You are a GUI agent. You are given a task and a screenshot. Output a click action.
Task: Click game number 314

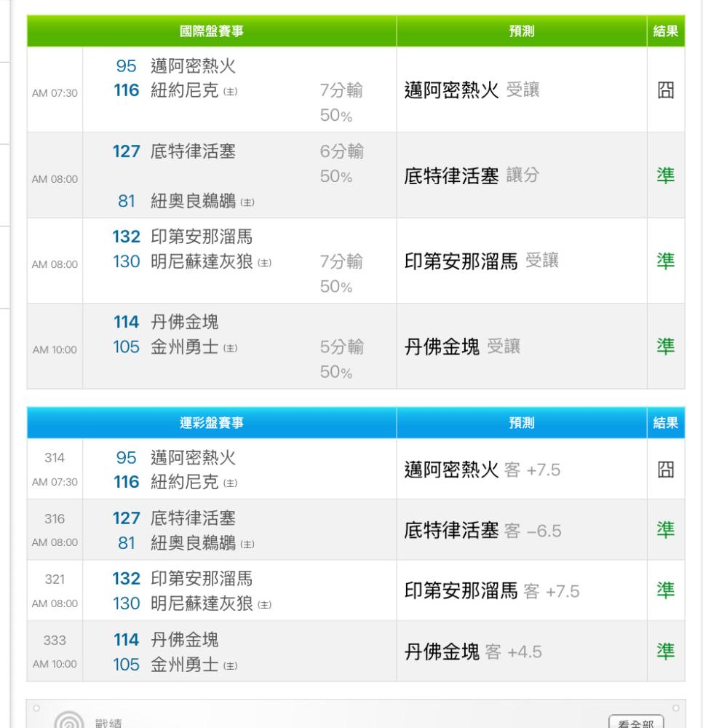click(x=55, y=458)
